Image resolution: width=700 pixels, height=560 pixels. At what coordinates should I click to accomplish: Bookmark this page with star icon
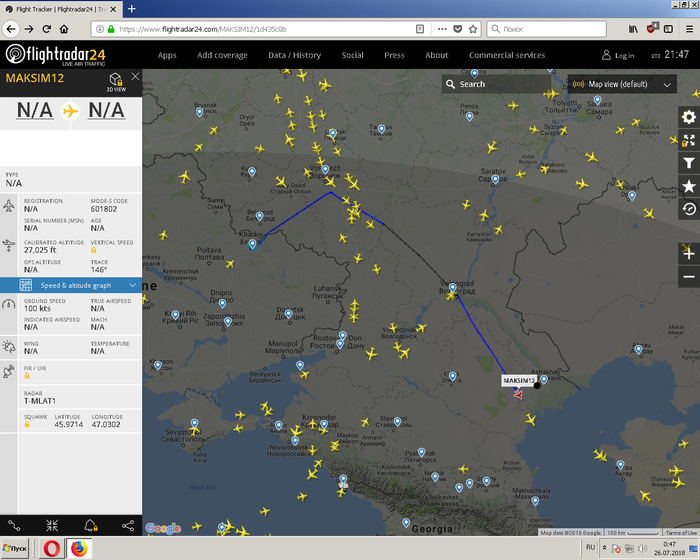coord(473,29)
